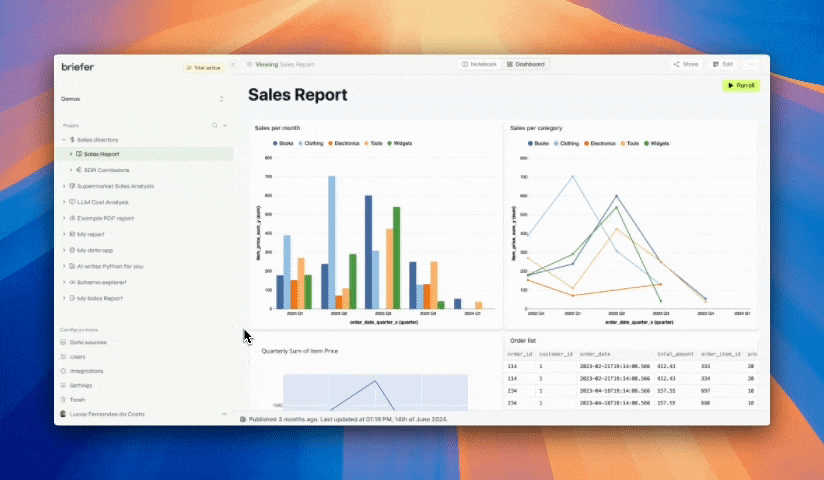The height and width of the screenshot is (480, 824).
Task: Expand the Example PDF report arrow
Action: coord(64,218)
